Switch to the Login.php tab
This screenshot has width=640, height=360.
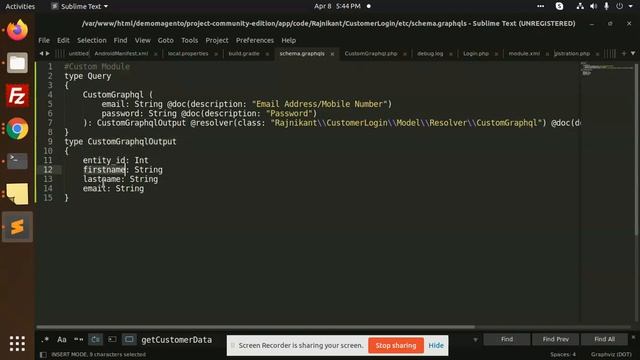point(476,53)
